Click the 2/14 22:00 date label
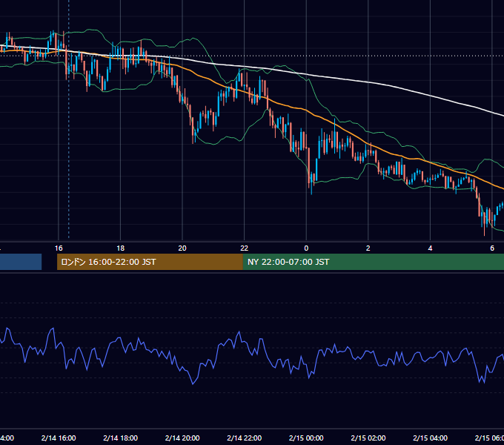 (x=245, y=438)
